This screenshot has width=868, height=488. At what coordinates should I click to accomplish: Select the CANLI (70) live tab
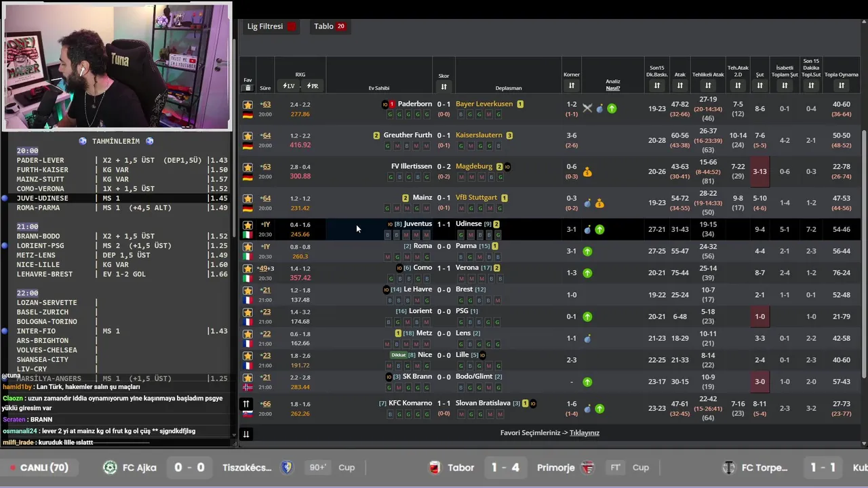click(39, 468)
